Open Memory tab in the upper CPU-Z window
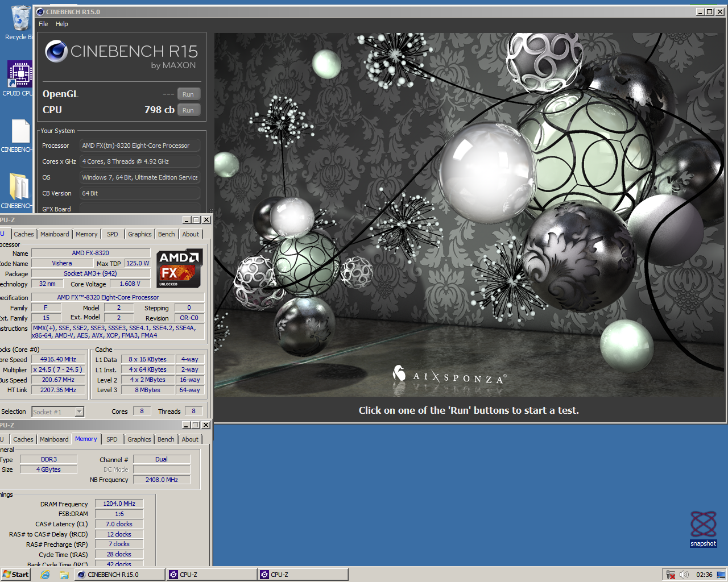 (86, 234)
